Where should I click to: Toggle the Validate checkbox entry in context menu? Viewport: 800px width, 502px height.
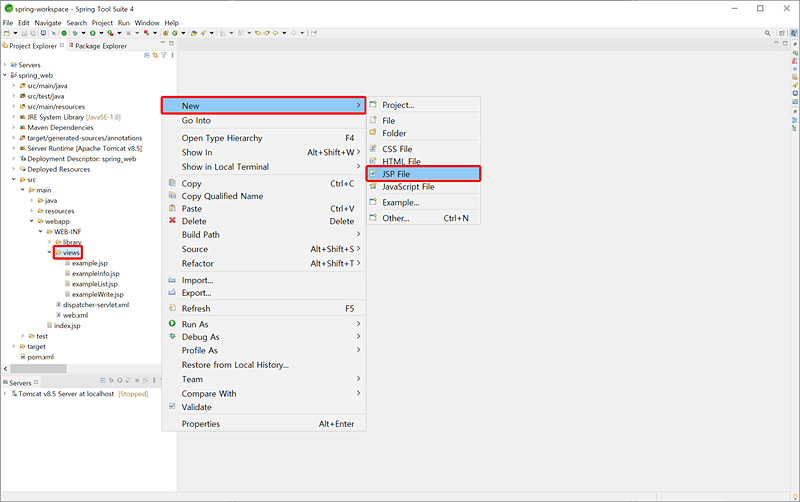pos(196,407)
